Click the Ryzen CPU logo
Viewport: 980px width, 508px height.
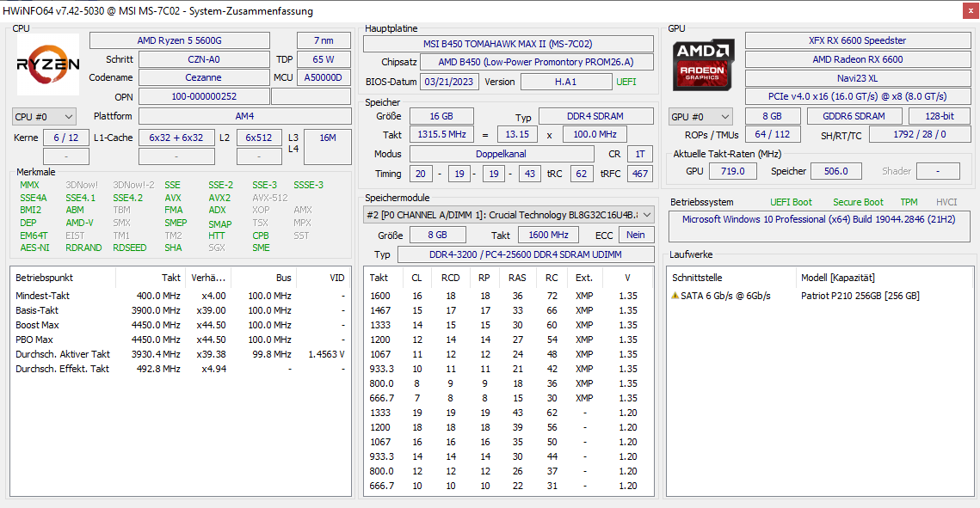47,64
